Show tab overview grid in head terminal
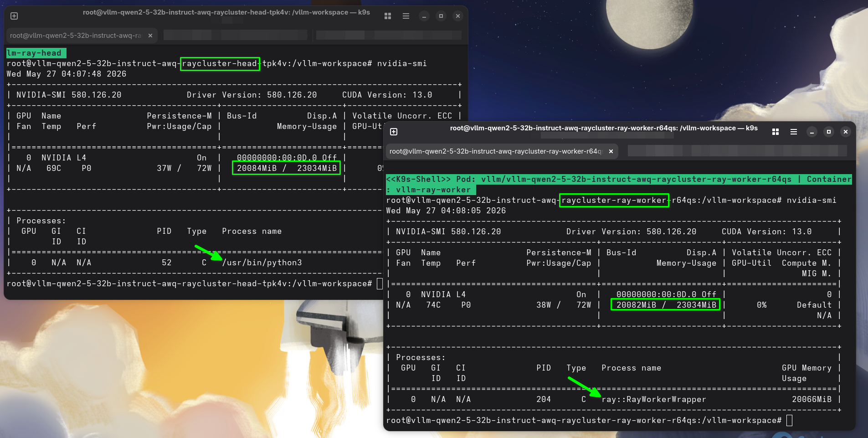 coord(388,16)
